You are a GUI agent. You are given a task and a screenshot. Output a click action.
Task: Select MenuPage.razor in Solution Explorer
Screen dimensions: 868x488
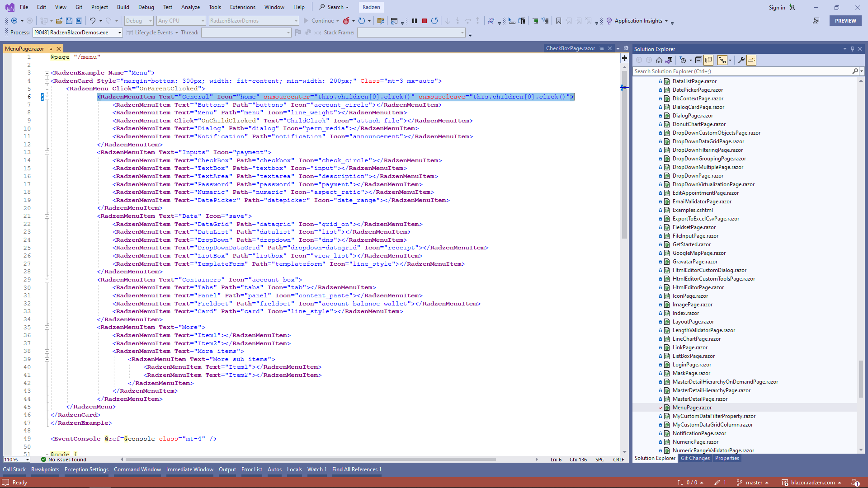pos(691,407)
